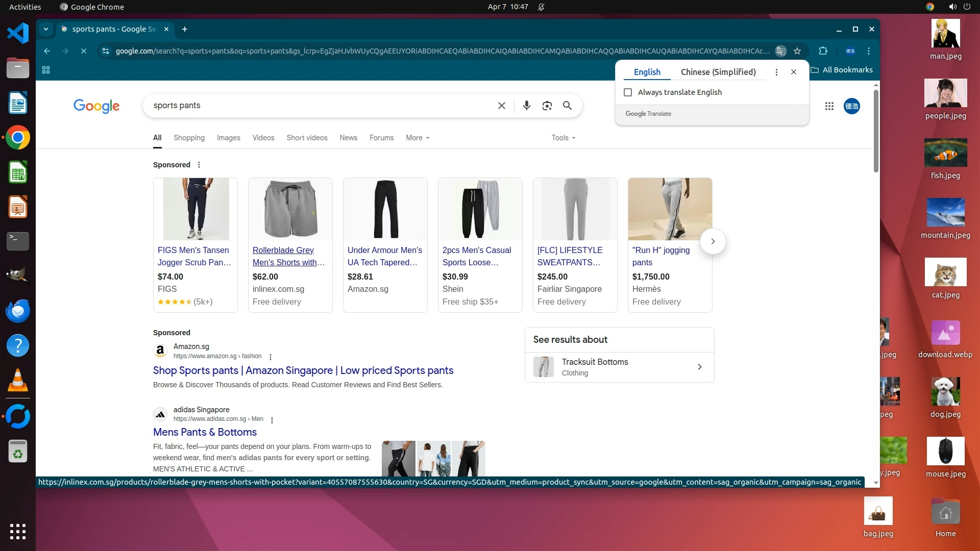The width and height of the screenshot is (980, 551).
Task: Click the voice search microphone icon
Action: point(526,106)
